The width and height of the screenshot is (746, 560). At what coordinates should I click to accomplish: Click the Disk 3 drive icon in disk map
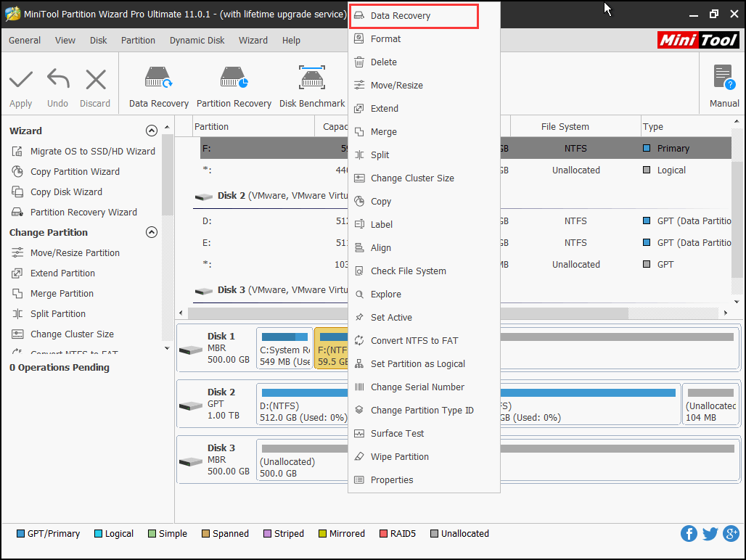(x=191, y=461)
